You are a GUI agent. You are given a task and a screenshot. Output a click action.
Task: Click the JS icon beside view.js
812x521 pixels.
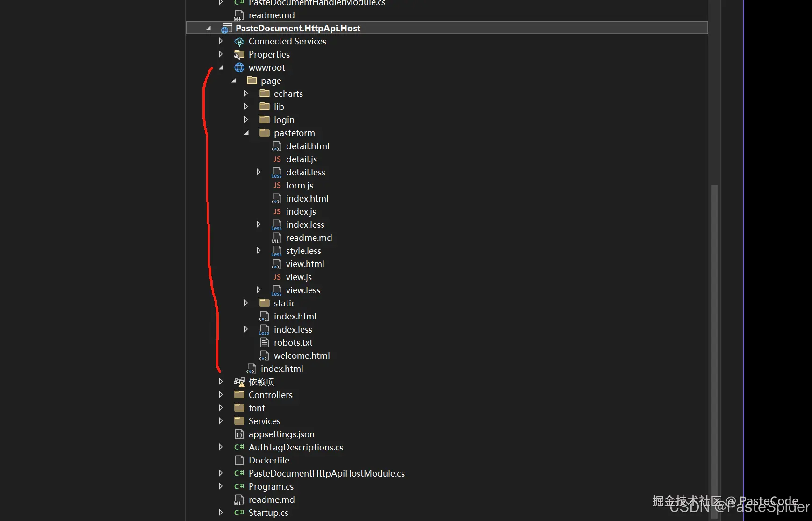(277, 277)
